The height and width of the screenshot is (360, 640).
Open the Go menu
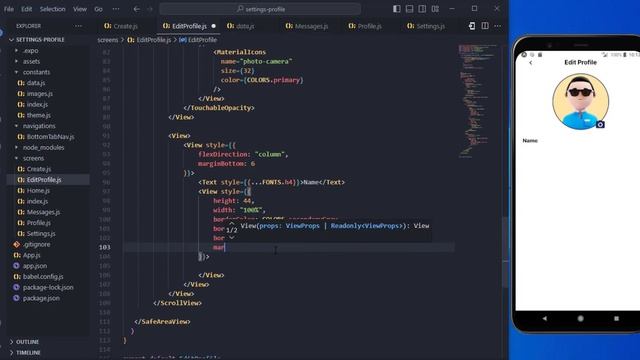tap(98, 9)
